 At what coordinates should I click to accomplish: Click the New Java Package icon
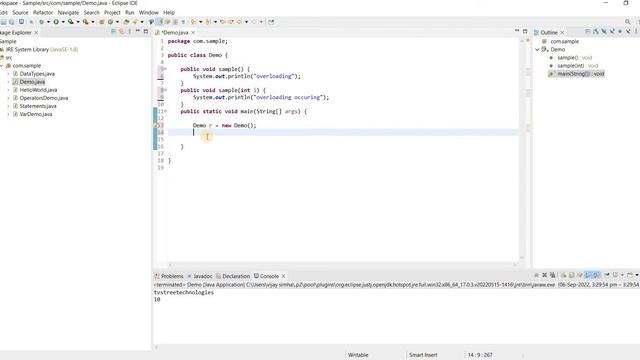pos(101,22)
